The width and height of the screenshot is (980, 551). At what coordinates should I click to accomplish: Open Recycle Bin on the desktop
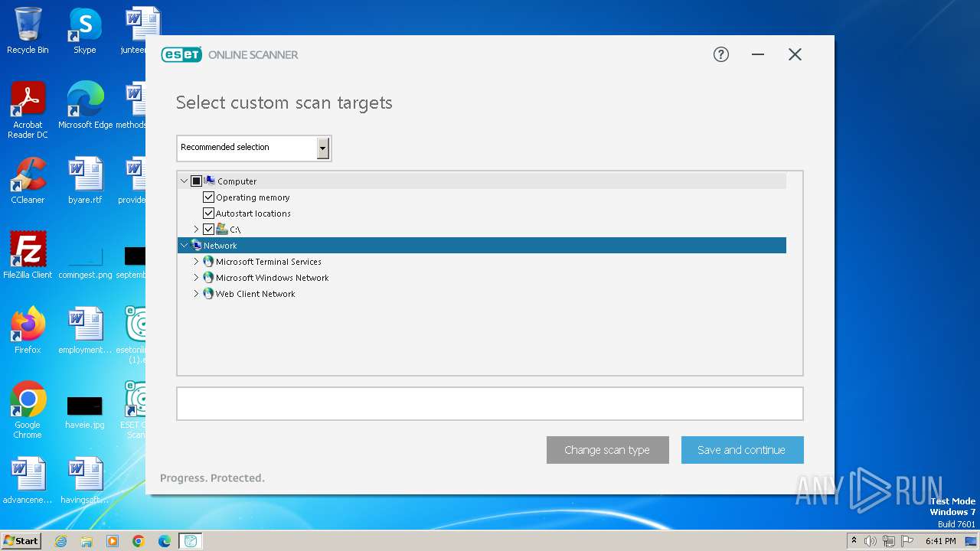[28, 31]
